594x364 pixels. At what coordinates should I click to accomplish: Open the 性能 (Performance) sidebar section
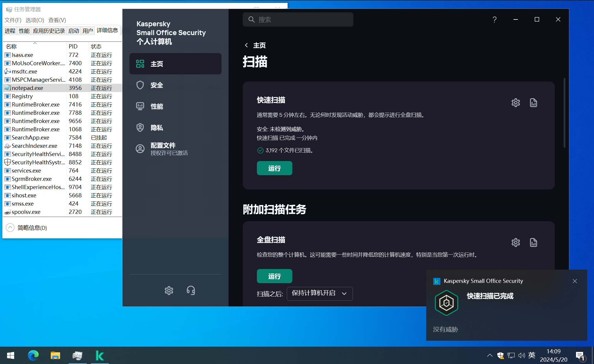[157, 106]
